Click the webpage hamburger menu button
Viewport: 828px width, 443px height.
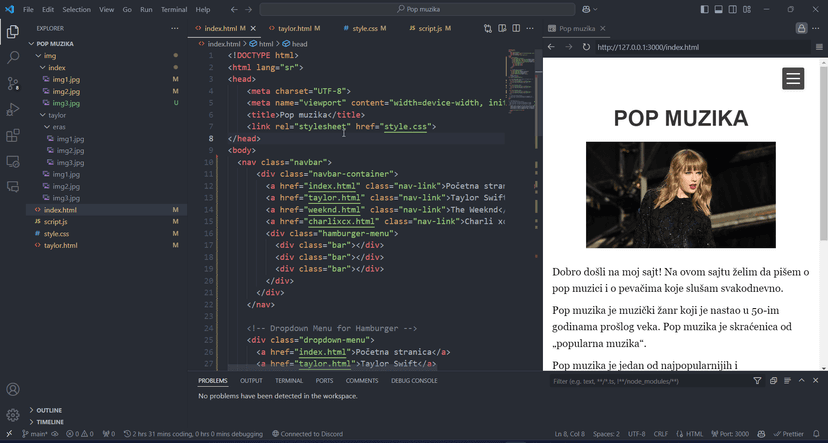[793, 79]
